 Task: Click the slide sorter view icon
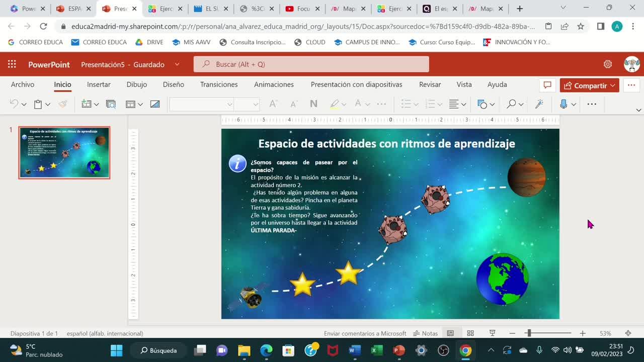(x=470, y=333)
